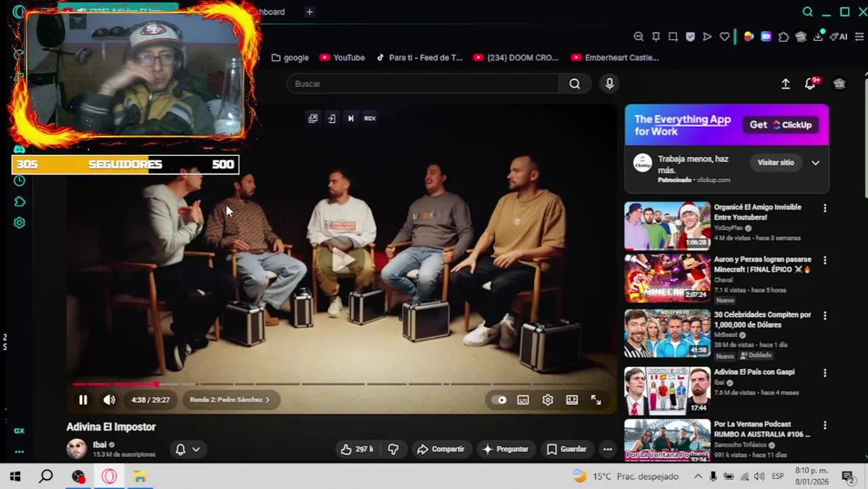This screenshot has width=868, height=489.
Task: Open sidebar history clock icon
Action: tap(19, 181)
